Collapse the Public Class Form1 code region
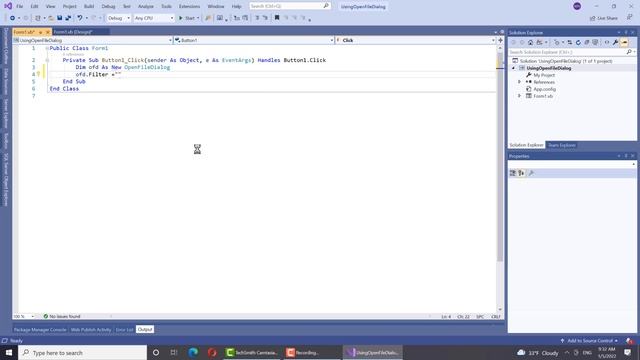The width and height of the screenshot is (640, 360). tap(47, 48)
